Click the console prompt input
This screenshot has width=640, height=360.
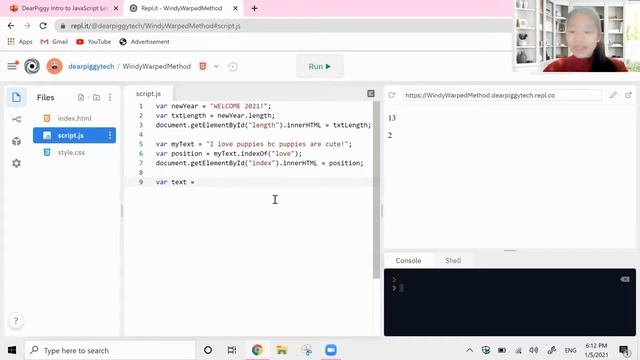pos(401,288)
